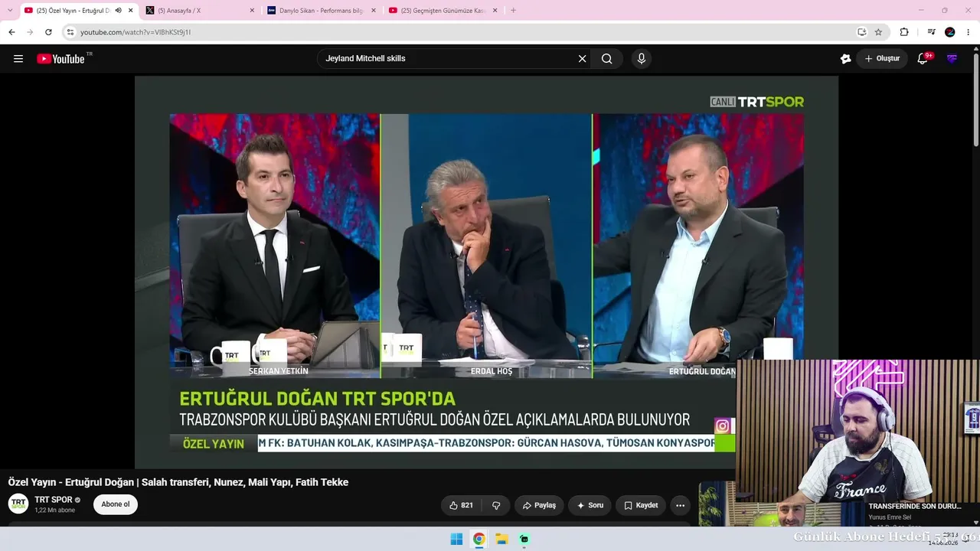
Task: Close the Danylo Sikan tab
Action: [374, 11]
